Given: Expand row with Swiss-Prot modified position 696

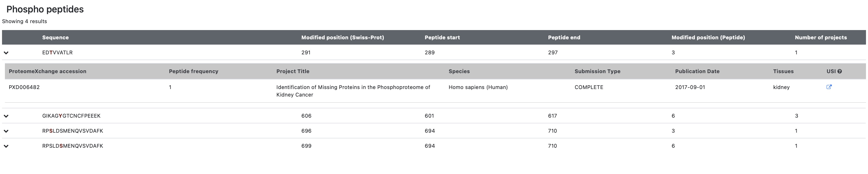Looking at the screenshot, I should pyautogui.click(x=6, y=131).
